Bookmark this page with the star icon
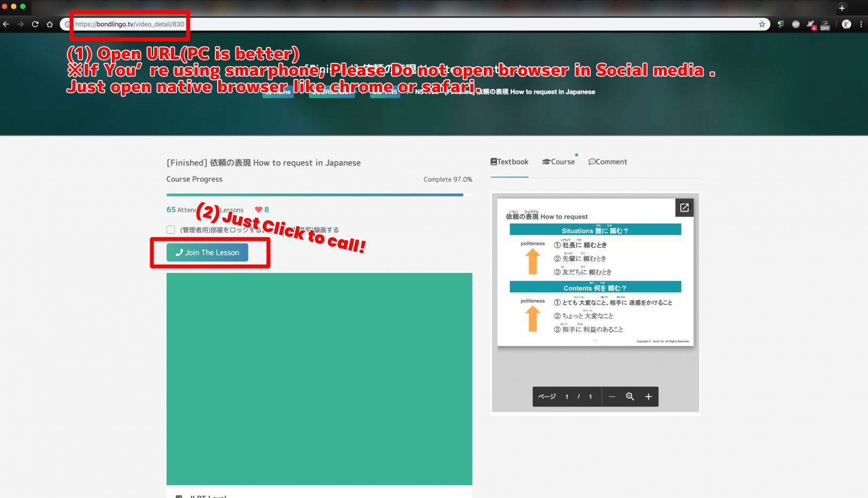The width and height of the screenshot is (868, 498). click(762, 24)
